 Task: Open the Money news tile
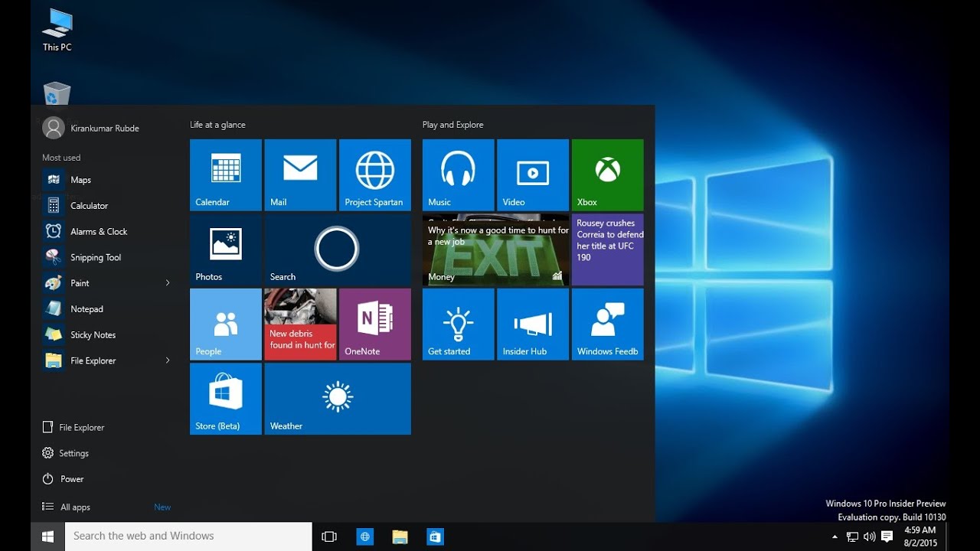click(495, 249)
